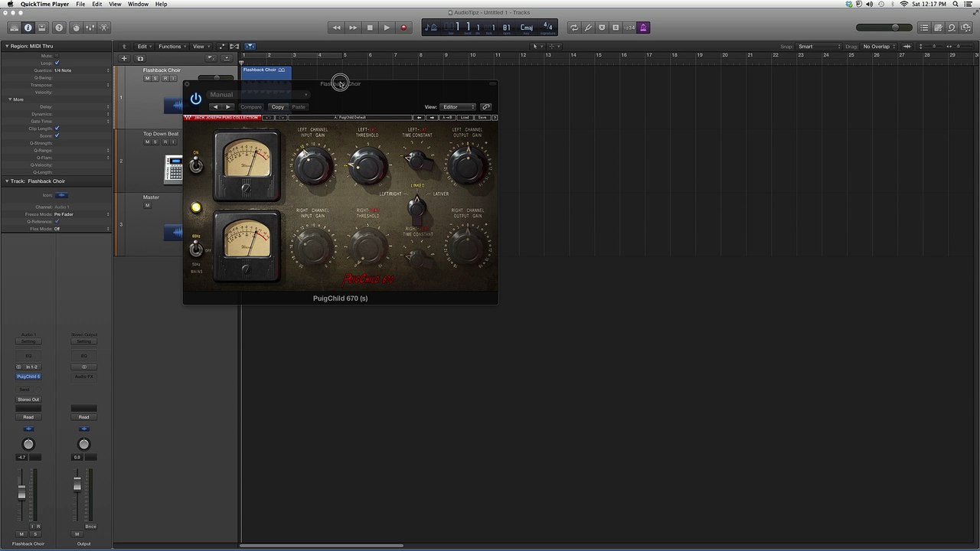Toggle the purple metronome click button

point(643,28)
